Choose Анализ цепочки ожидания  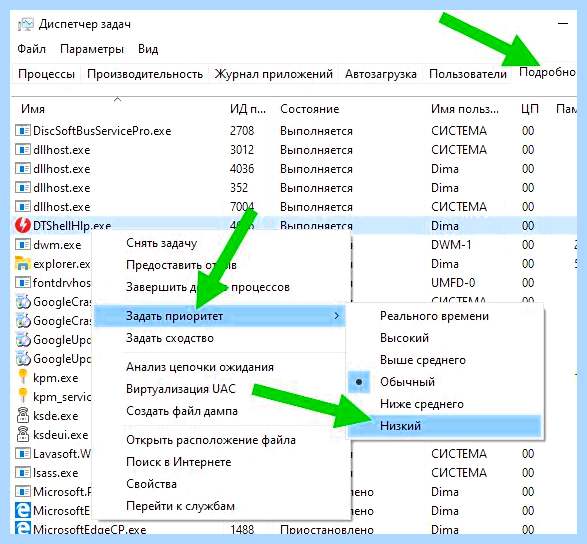(x=219, y=367)
